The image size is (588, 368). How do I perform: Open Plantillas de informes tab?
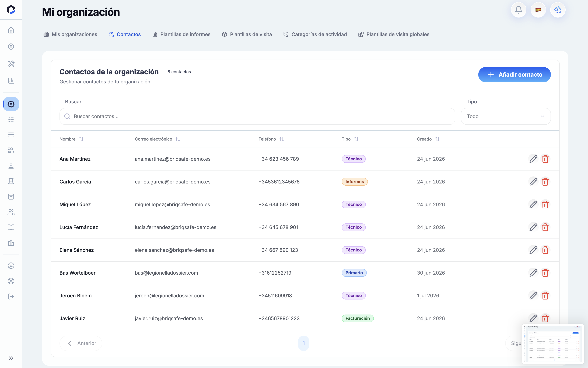tap(181, 34)
